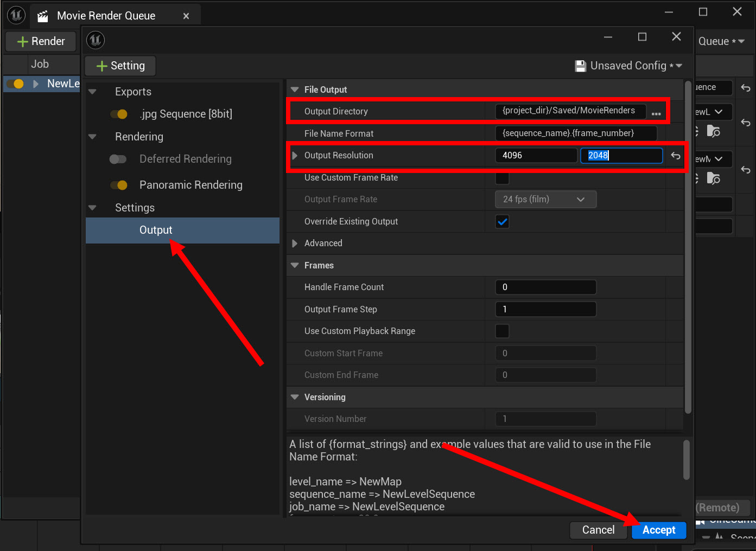The height and width of the screenshot is (551, 756).
Task: Minimize the settings dialog window
Action: (x=608, y=37)
